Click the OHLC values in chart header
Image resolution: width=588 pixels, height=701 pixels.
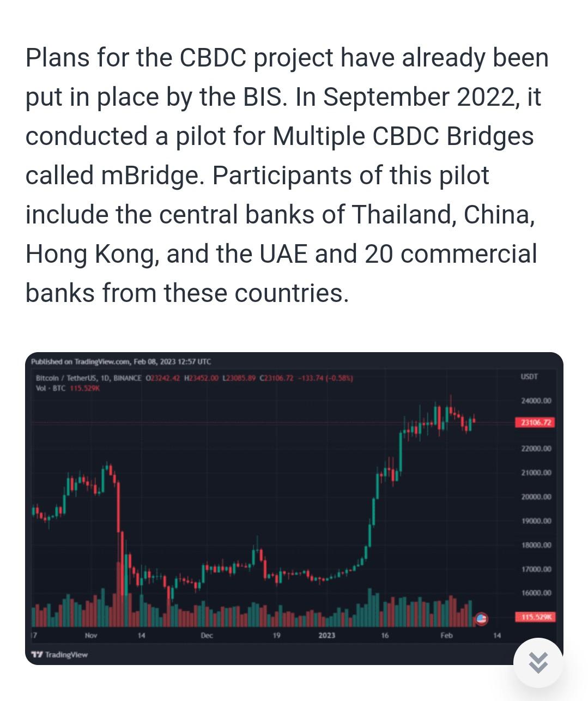[x=250, y=378]
